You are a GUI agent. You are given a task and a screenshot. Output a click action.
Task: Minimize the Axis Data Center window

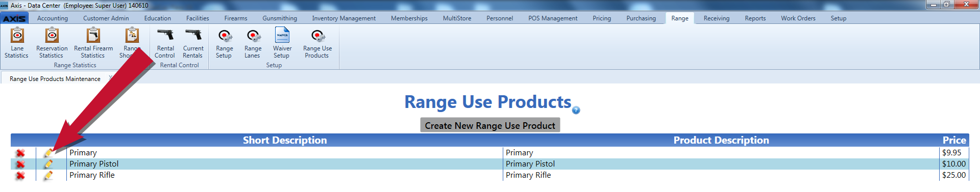tap(934, 5)
